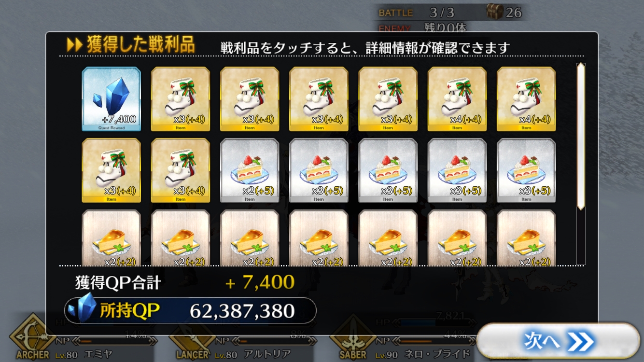Tap the rightmost cheesecake in third row
Viewport: 644px width, 362px height.
click(x=526, y=237)
